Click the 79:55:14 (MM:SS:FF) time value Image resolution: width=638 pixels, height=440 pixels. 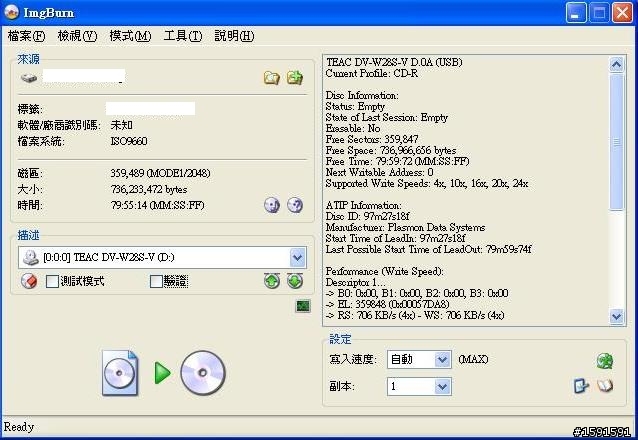coord(157,205)
